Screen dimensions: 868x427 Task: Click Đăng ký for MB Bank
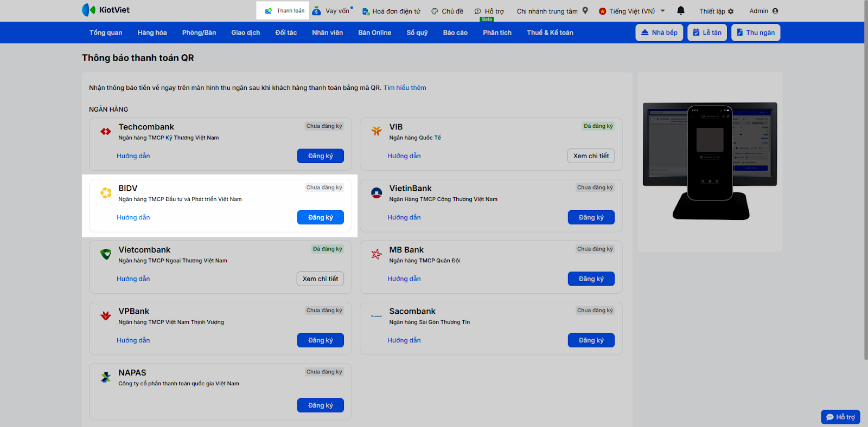click(x=591, y=279)
